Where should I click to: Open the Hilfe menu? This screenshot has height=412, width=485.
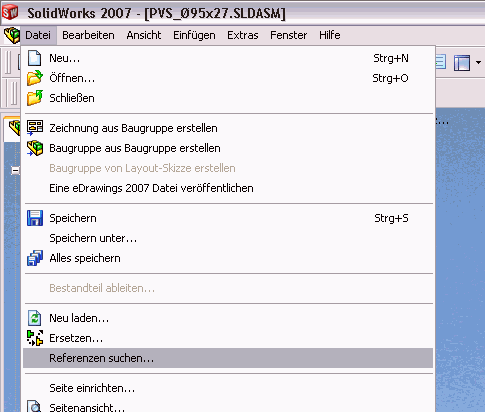pyautogui.click(x=330, y=35)
